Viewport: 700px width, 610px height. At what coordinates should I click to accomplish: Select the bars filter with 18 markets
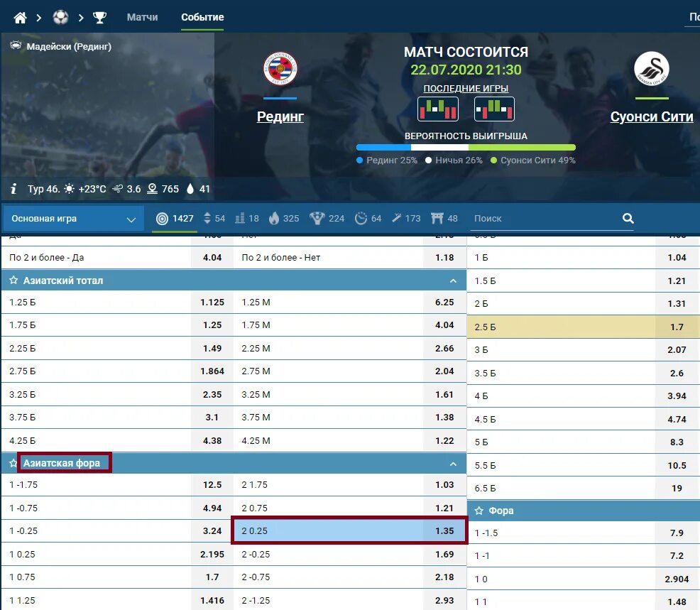point(247,219)
